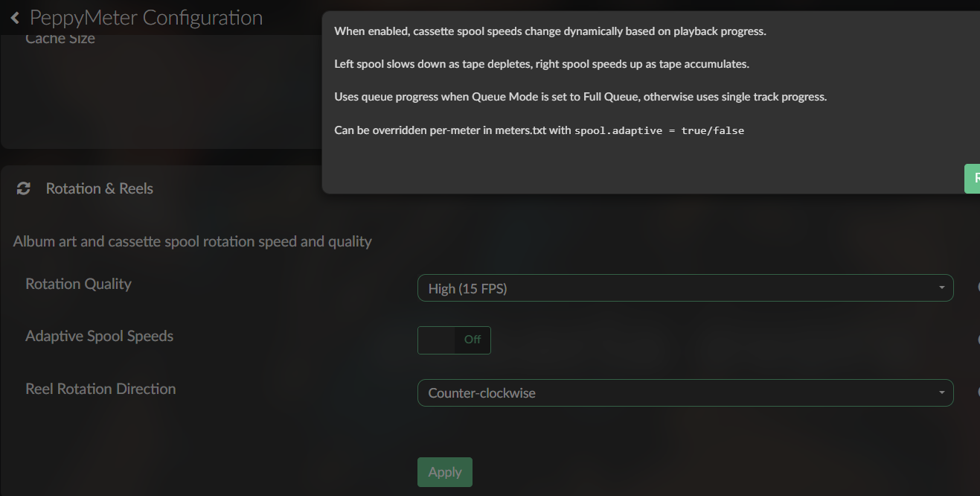Image resolution: width=980 pixels, height=496 pixels.
Task: Open help icon beside Rotation Quality
Action: pos(978,287)
